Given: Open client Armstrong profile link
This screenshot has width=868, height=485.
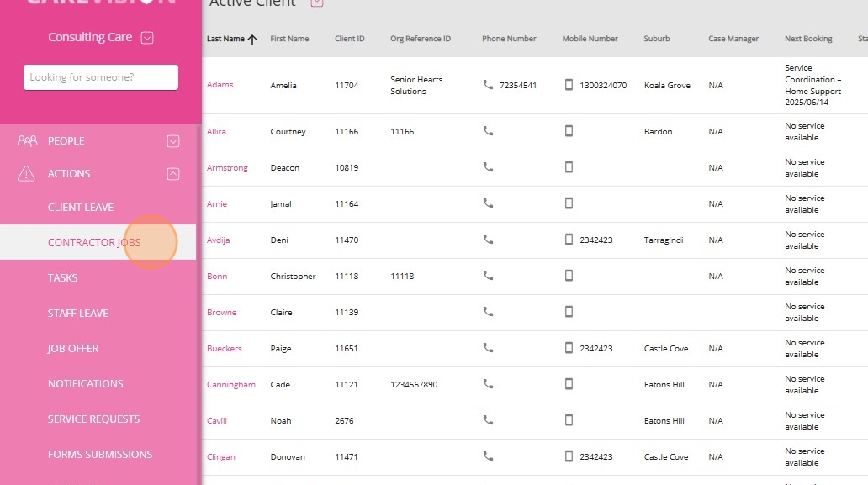Looking at the screenshot, I should click(227, 167).
